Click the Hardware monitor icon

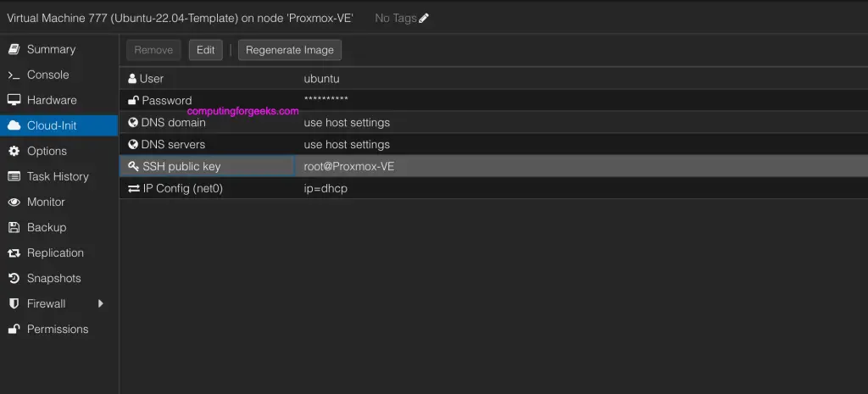pos(14,100)
